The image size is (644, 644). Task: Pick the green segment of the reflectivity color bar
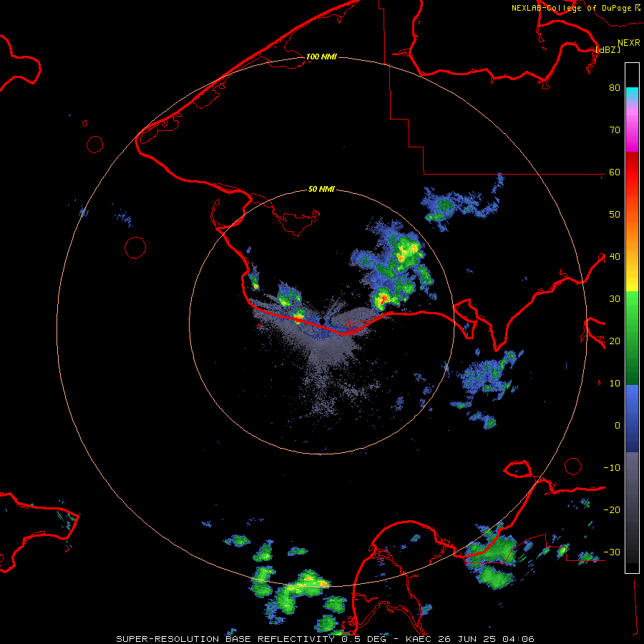pos(632,338)
